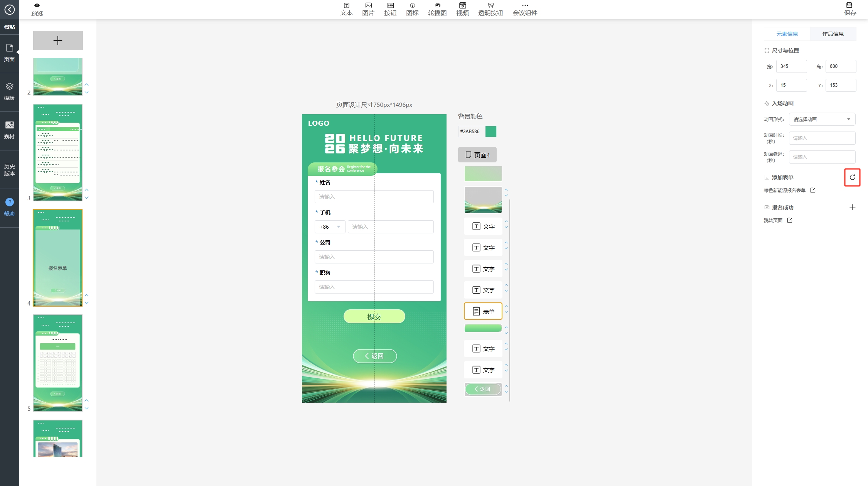This screenshot has width=868, height=486.
Task: Select page 3 thumbnail
Action: (x=57, y=152)
